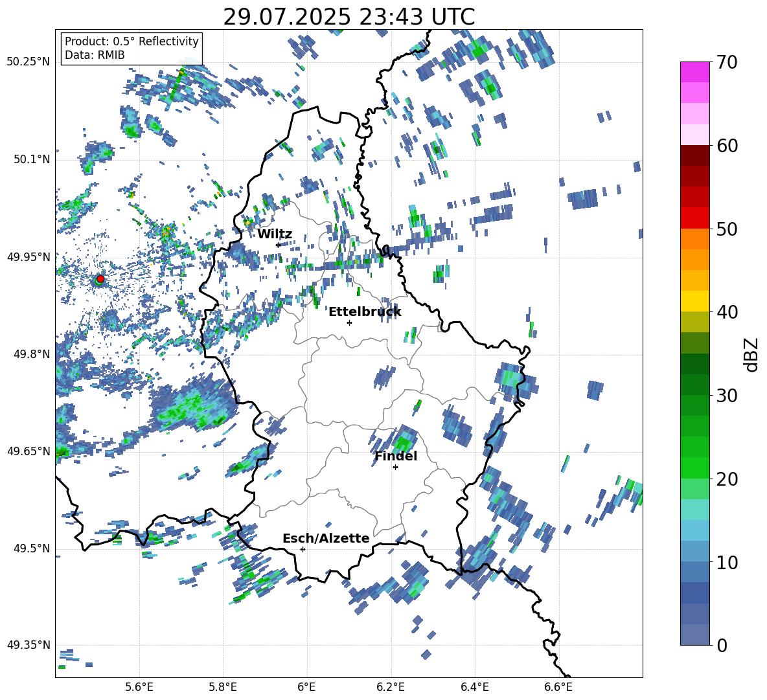Click the 6.2°E longitude label
Screen dimensions: 767x700
[391, 687]
